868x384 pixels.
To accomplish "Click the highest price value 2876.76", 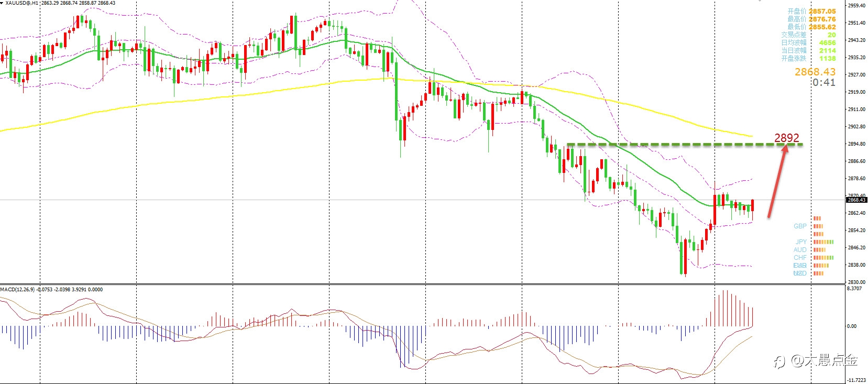I will [822, 19].
